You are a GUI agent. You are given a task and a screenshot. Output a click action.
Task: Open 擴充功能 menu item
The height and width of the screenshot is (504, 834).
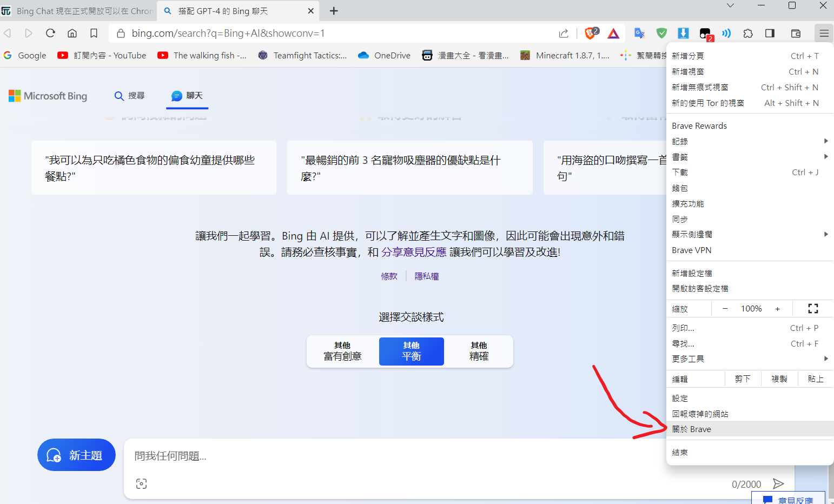[x=750, y=203]
